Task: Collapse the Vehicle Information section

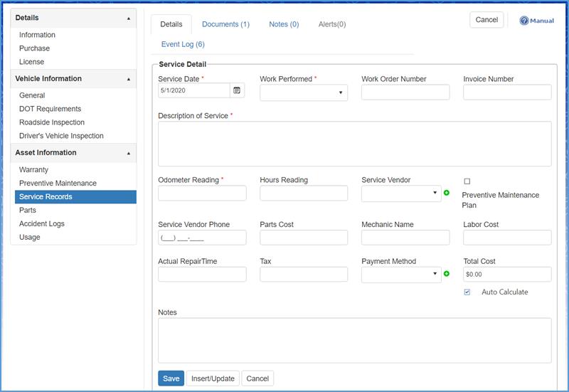Action: click(129, 79)
